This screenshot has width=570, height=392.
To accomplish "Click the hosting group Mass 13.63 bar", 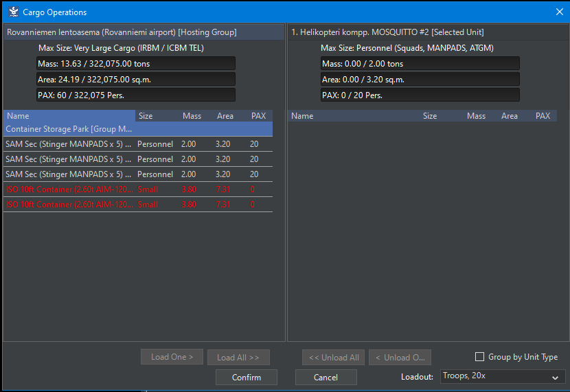I will pos(136,64).
